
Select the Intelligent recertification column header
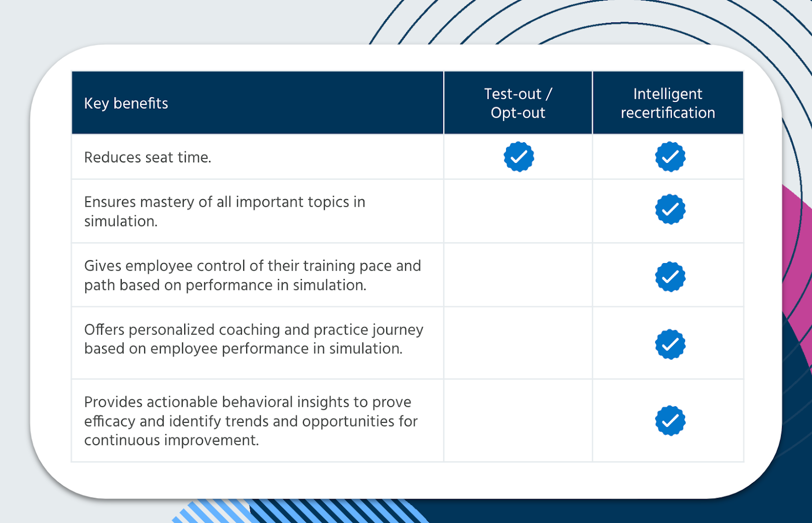click(x=668, y=103)
